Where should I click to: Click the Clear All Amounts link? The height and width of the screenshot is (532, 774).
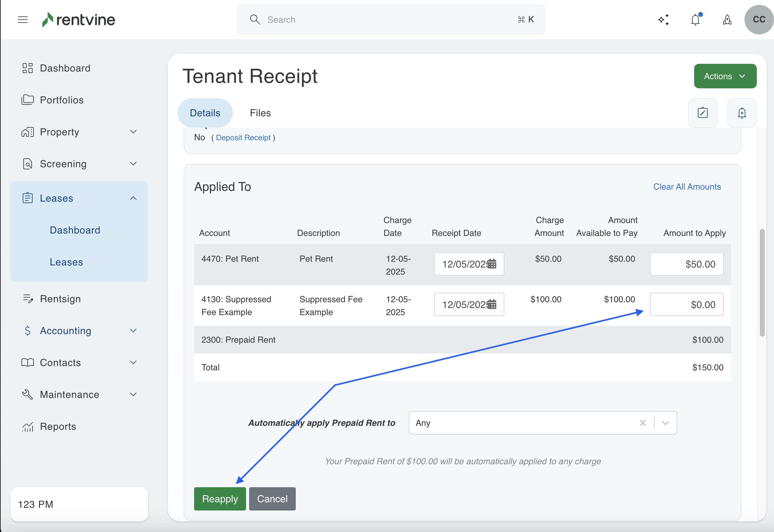(x=686, y=187)
